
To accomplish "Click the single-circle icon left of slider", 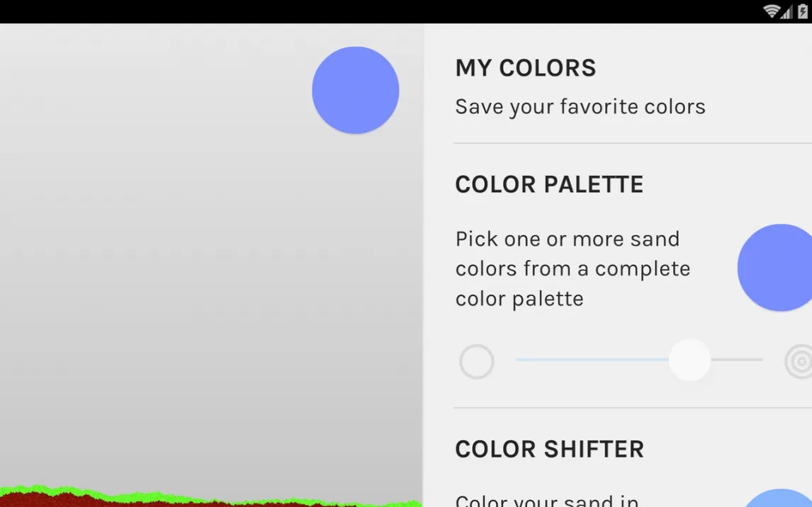I will point(476,361).
